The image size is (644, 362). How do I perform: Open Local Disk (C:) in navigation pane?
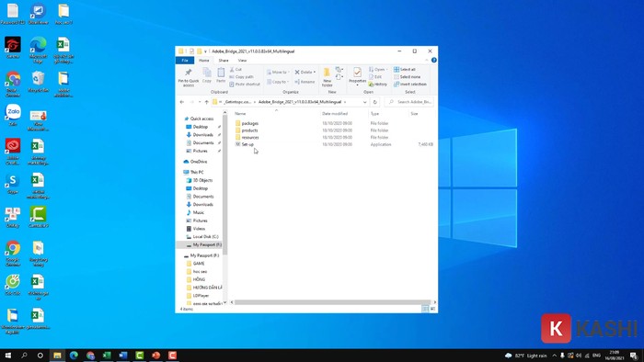pyautogui.click(x=202, y=237)
